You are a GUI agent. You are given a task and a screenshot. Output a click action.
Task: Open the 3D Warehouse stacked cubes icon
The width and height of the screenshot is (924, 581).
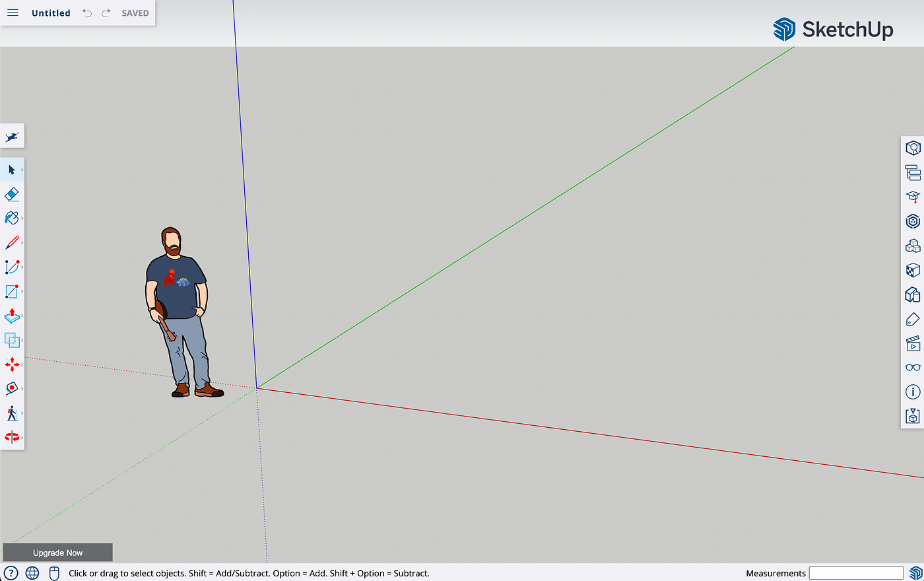(x=913, y=246)
